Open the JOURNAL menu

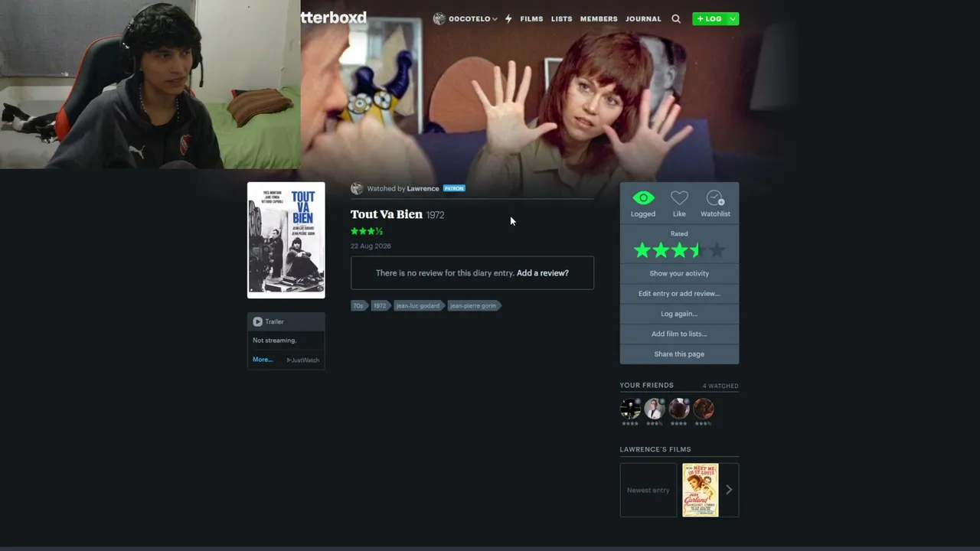tap(643, 18)
